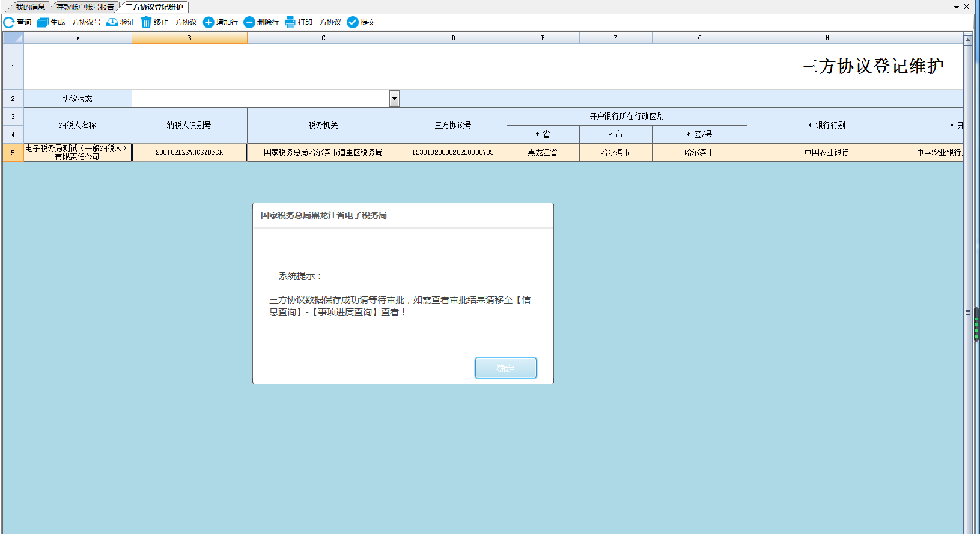Click the 提交 checkmark icon
The image size is (980, 534).
(353, 22)
